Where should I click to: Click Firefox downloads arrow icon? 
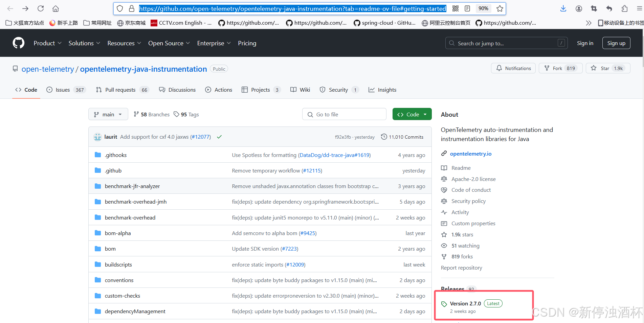563,8
